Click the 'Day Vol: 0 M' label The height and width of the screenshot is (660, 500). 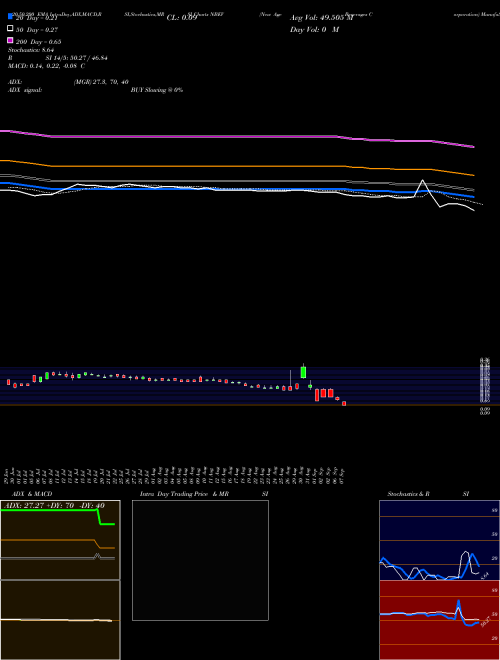(314, 30)
